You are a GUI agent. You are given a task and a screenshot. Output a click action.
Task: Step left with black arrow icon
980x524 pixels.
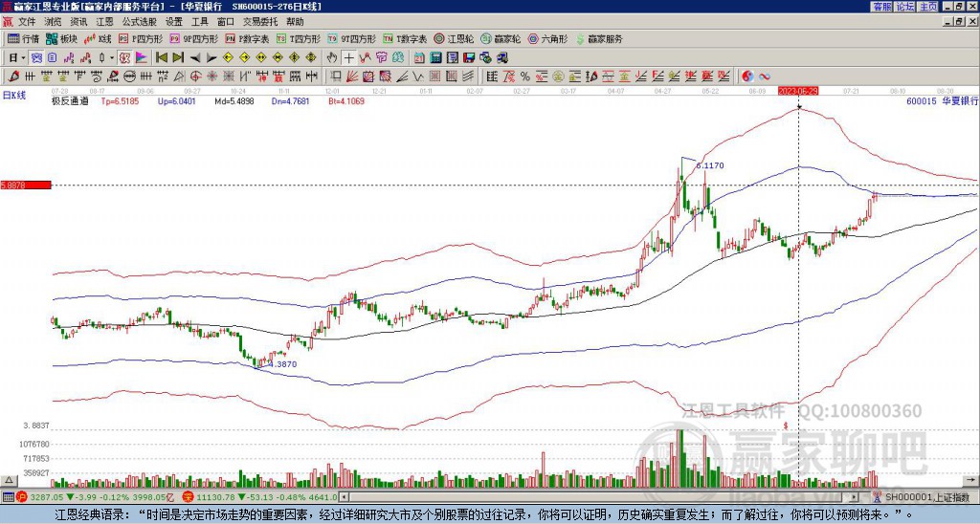click(195, 57)
